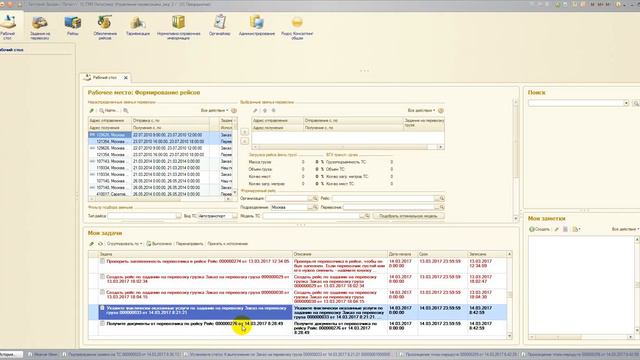Open search button of Модель ТС field
This screenshot has height=360, width=640.
pos(367,216)
